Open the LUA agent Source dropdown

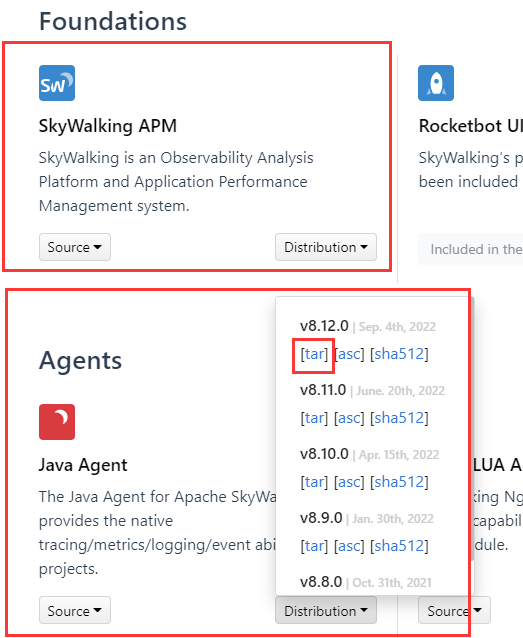[x=454, y=610]
